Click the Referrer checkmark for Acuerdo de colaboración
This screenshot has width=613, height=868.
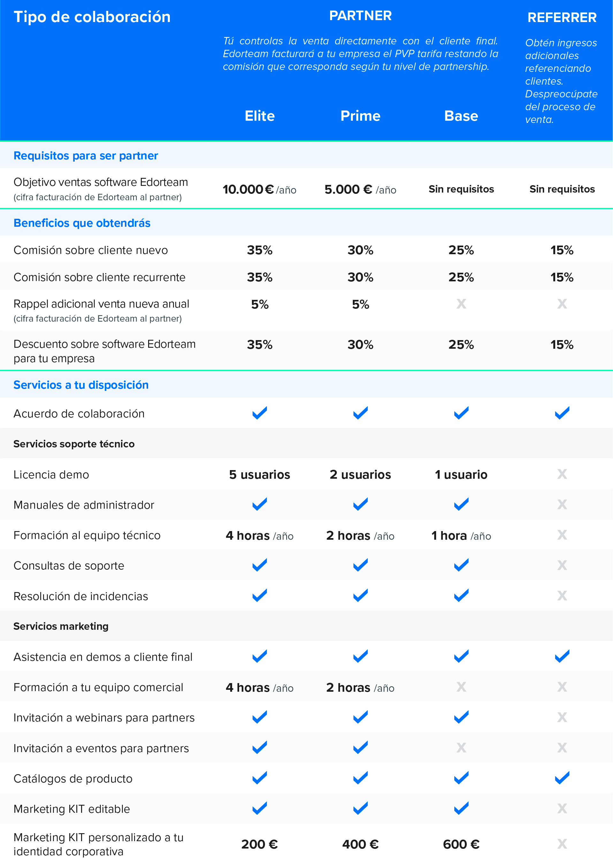tap(562, 413)
